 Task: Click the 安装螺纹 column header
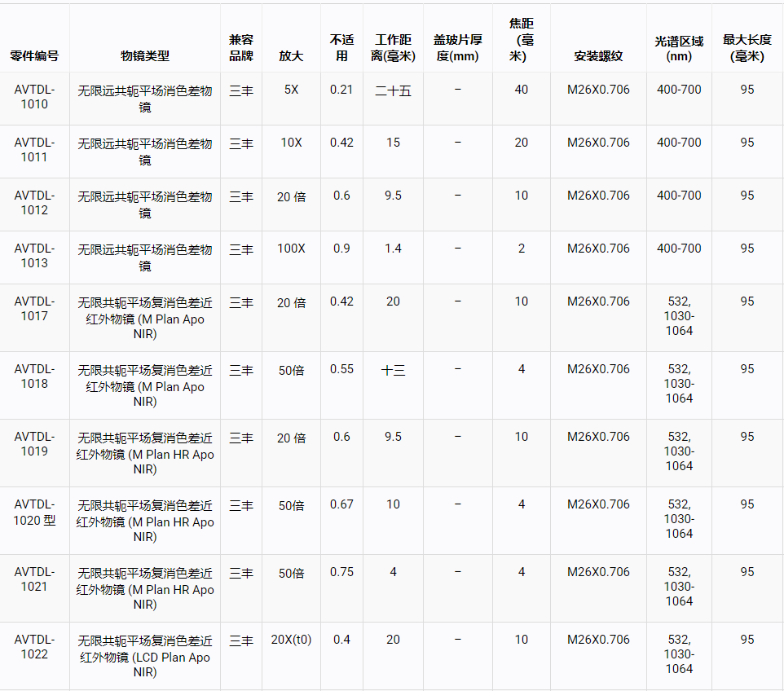click(x=598, y=55)
